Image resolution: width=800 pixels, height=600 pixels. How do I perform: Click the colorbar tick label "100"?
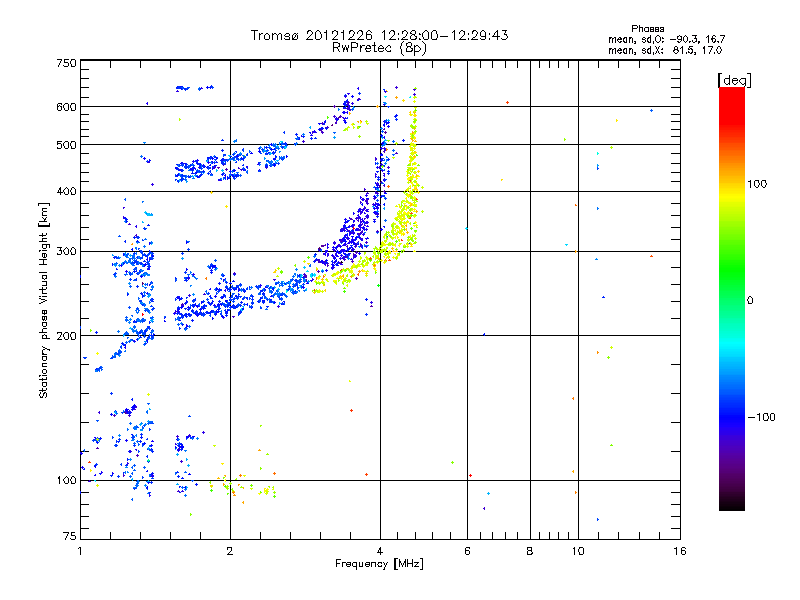coord(757,184)
